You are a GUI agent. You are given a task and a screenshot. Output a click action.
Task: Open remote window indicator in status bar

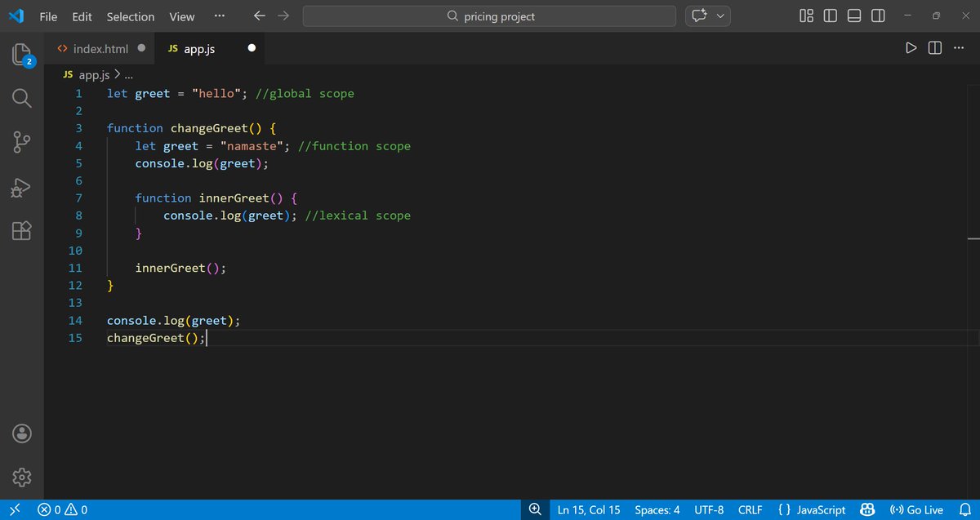pos(14,509)
